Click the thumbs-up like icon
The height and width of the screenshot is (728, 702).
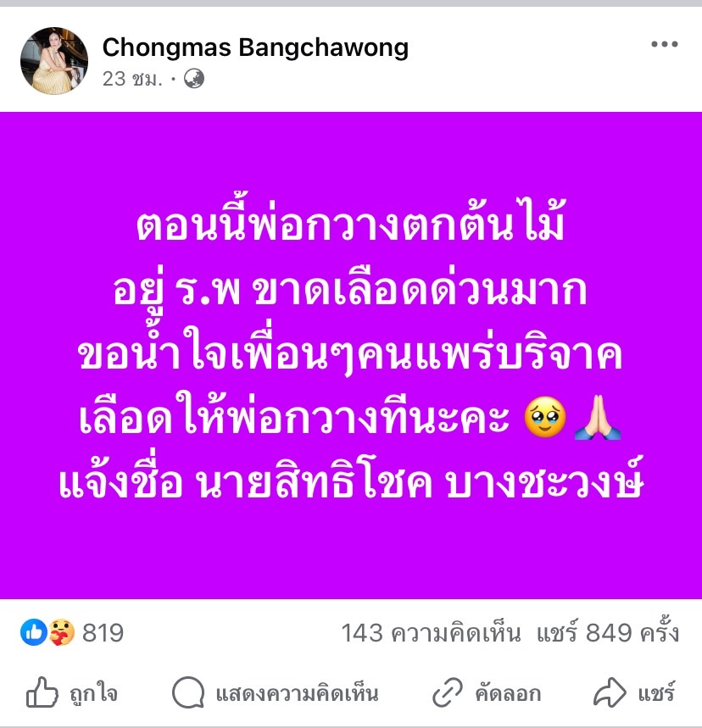[x=42, y=692]
